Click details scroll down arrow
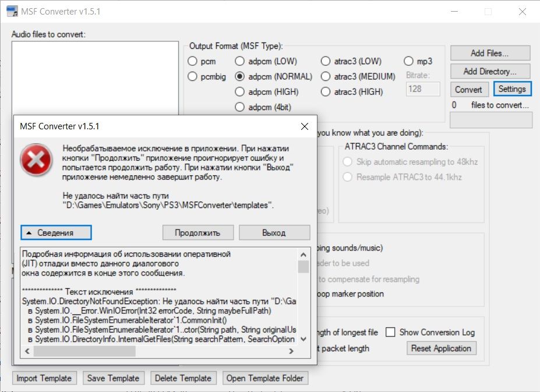The image size is (540, 392). [x=303, y=339]
